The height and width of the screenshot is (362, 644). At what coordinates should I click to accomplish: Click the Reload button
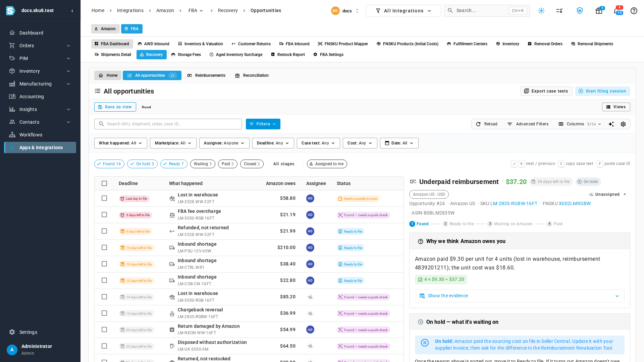pos(487,124)
